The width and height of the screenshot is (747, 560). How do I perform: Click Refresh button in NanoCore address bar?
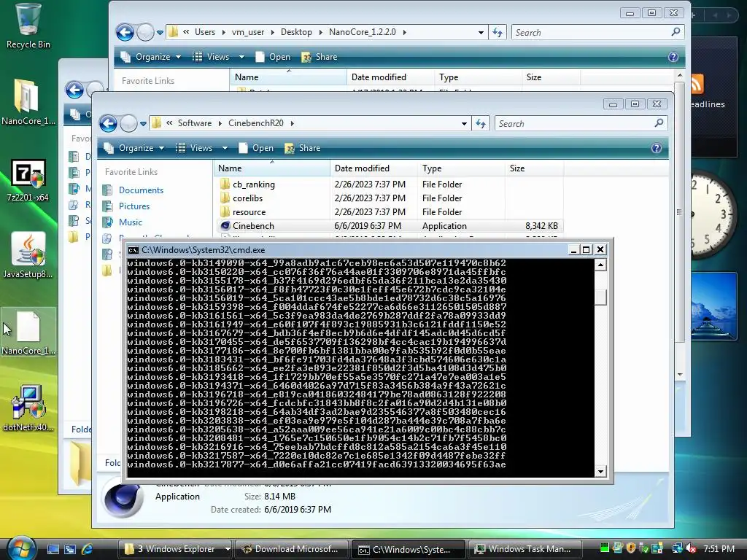point(498,32)
